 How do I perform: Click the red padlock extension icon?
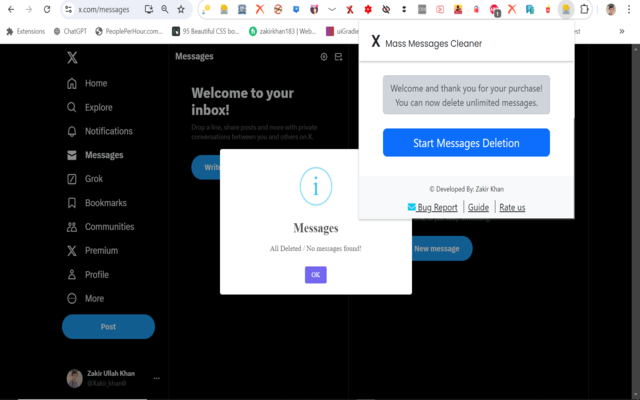tap(476, 9)
